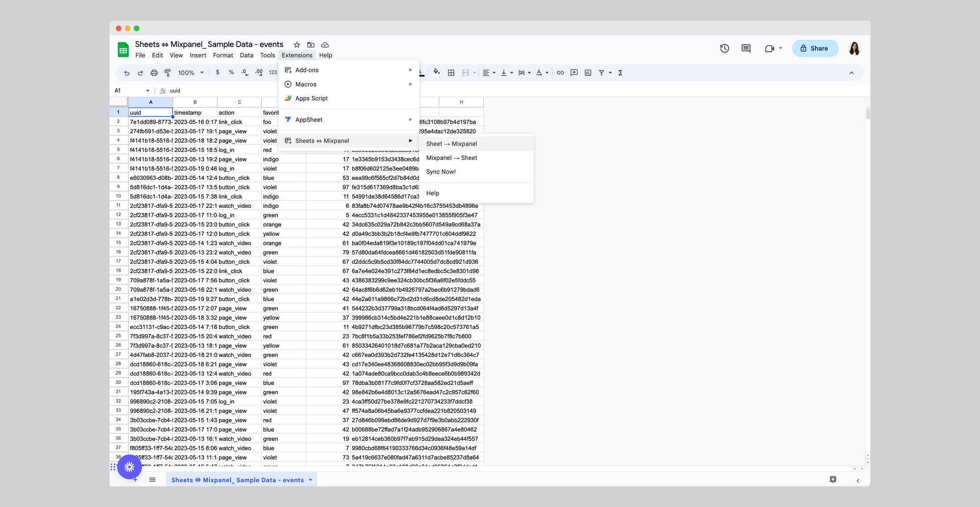Screen dimensions: 980x507
Task: Increase decimal places icon
Action: [259, 72]
